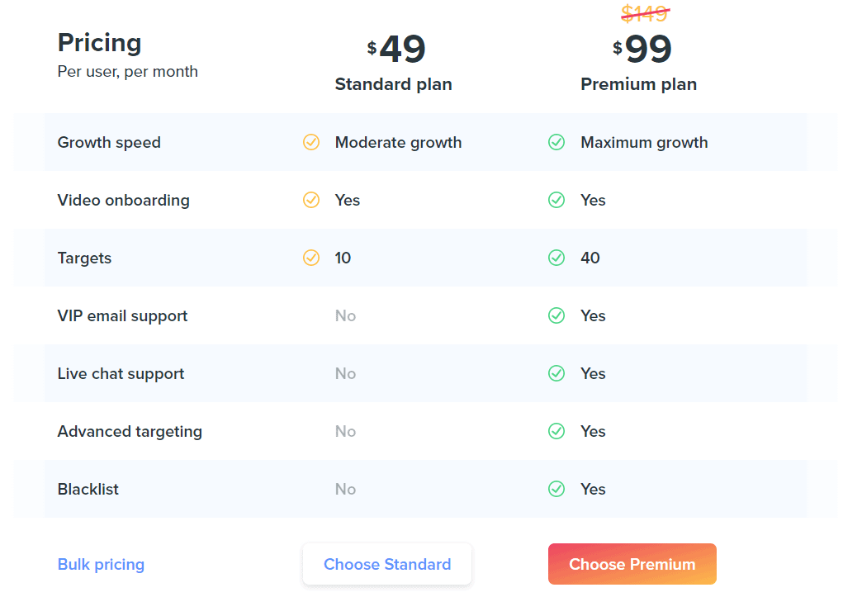The width and height of the screenshot is (843, 616).
Task: Click the yellow check icon next to 10 targets
Action: coord(310,258)
